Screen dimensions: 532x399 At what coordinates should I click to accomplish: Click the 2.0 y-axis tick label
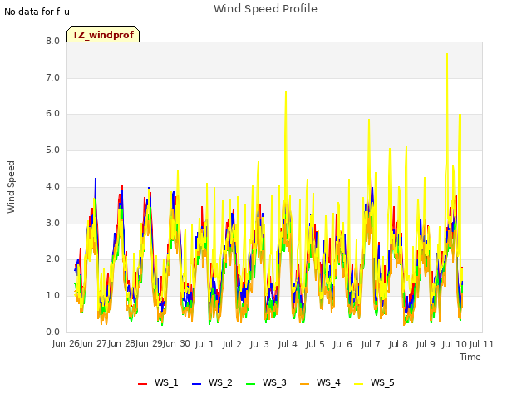52,259
